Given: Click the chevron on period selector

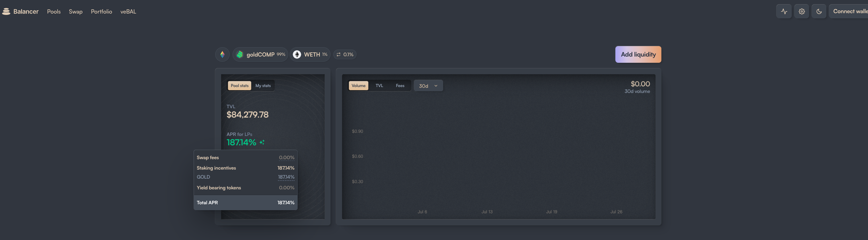Looking at the screenshot, I should point(436,86).
